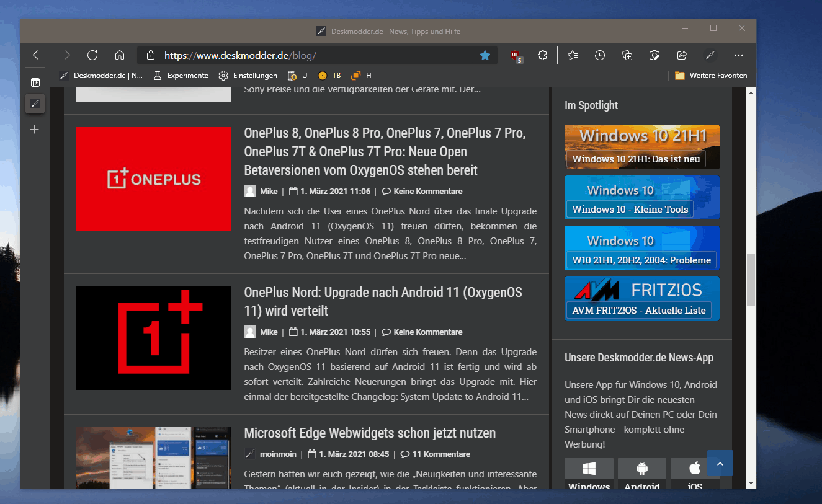Open the Einstellungen bookmark
The height and width of the screenshot is (504, 822).
pos(248,76)
